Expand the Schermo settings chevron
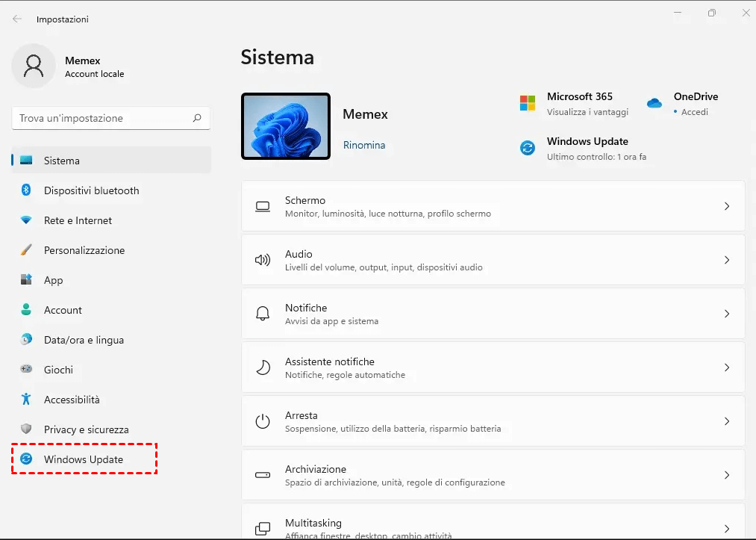Image resolution: width=756 pixels, height=540 pixels. (726, 206)
